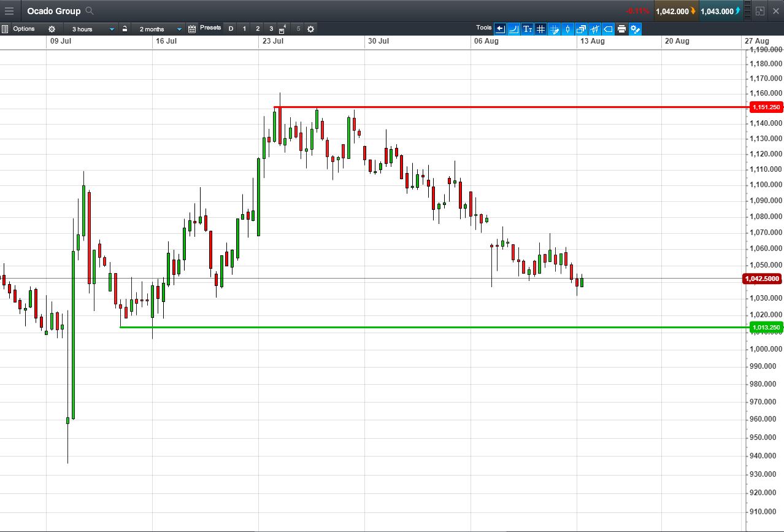Open the overlay windows tool

tap(581, 29)
